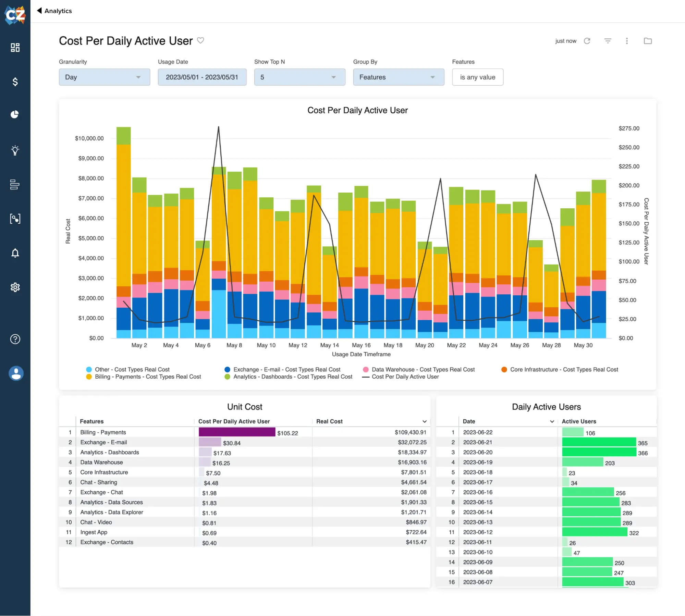The image size is (685, 616).
Task: Open the user profile avatar icon
Action: click(x=16, y=373)
